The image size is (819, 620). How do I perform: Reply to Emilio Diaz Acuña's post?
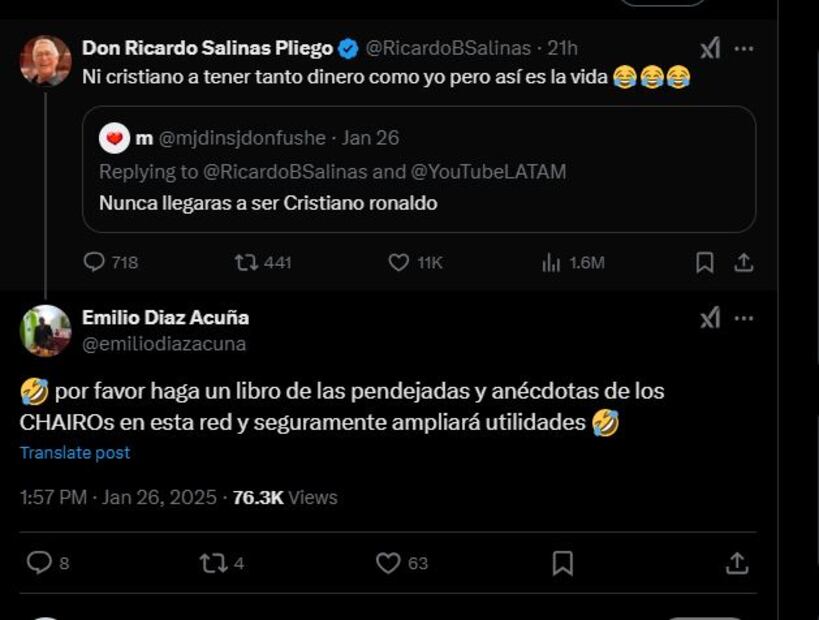click(39, 563)
